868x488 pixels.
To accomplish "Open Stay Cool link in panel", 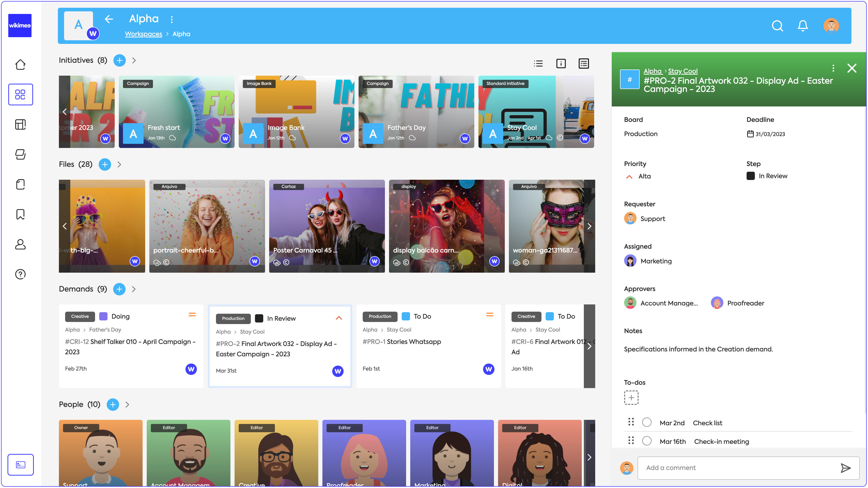I will click(683, 71).
